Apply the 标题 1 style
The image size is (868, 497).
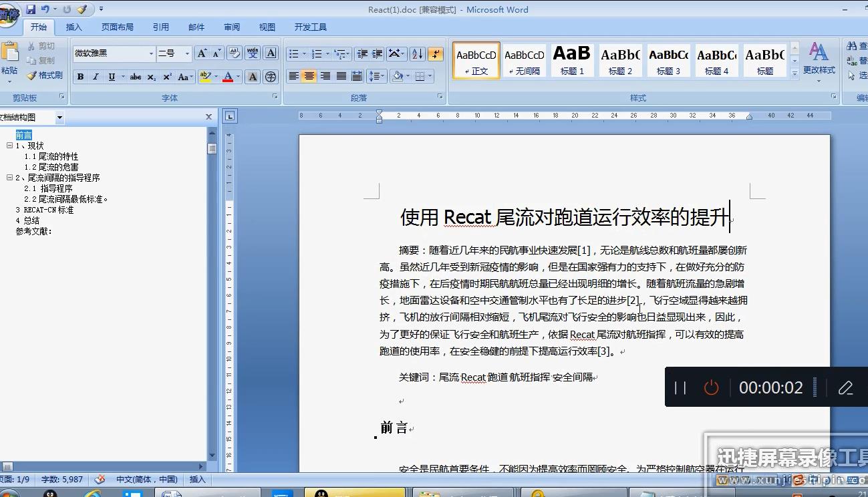tap(572, 61)
